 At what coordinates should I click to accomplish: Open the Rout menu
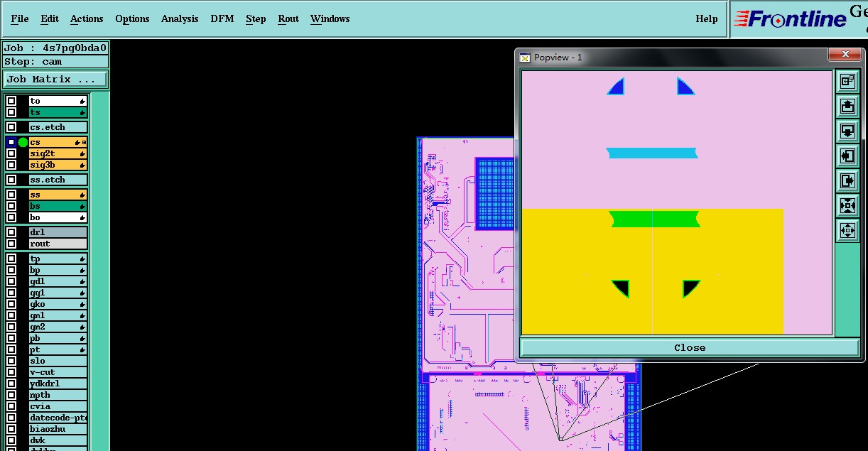[x=288, y=18]
